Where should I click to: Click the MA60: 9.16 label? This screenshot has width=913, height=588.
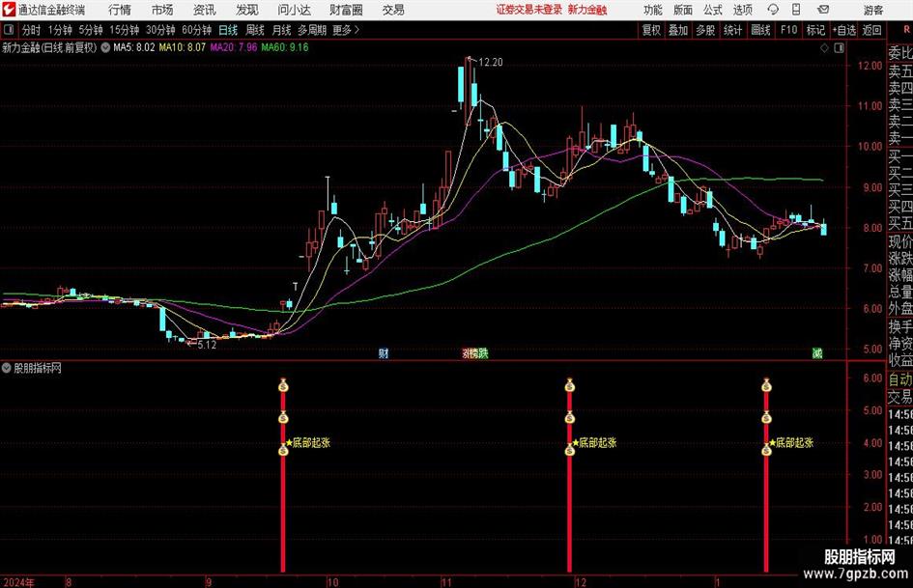tap(285, 47)
